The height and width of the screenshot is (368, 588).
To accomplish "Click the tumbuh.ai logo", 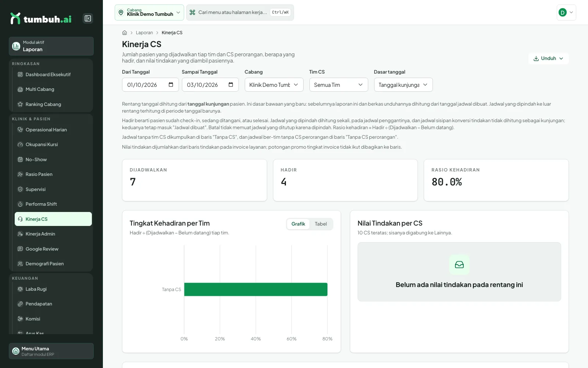I will click(41, 18).
